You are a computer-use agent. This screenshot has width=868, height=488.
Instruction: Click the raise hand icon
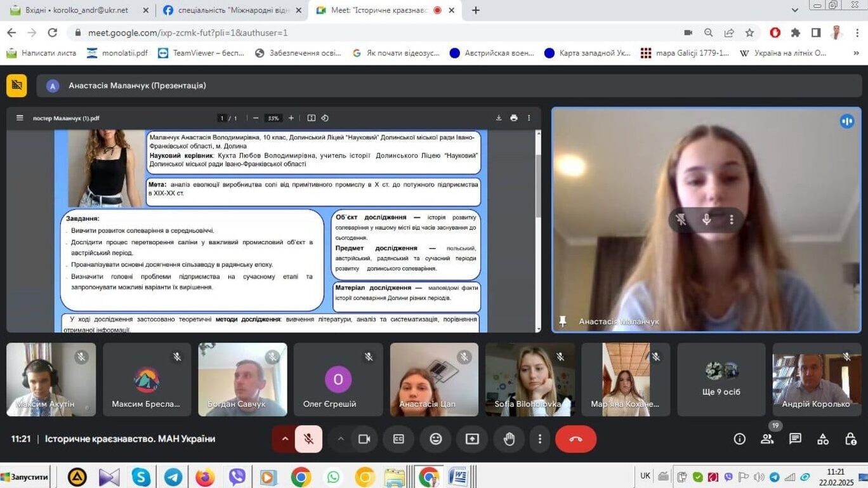tap(509, 439)
